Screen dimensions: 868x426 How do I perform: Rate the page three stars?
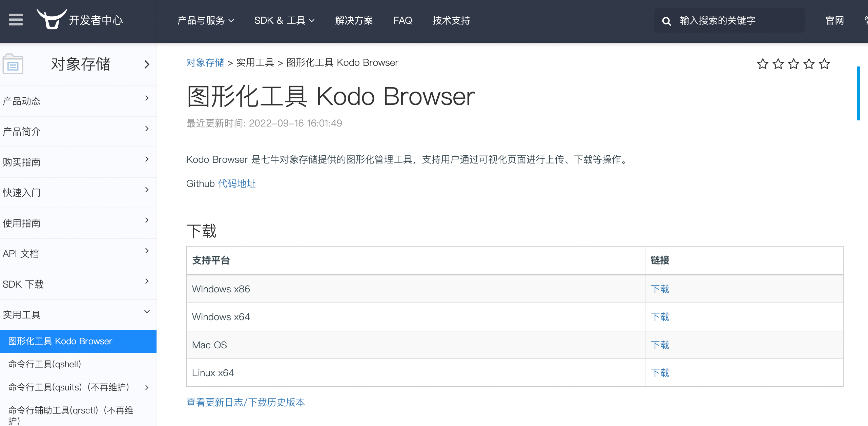pos(793,64)
